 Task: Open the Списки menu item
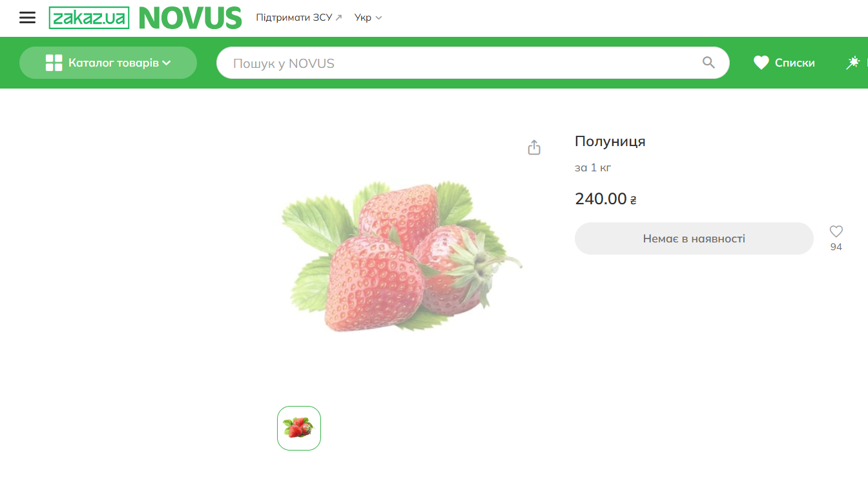point(784,63)
